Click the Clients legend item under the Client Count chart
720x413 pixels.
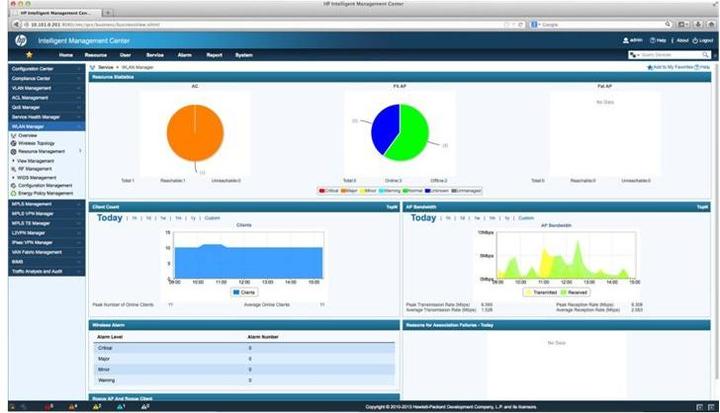tap(244, 293)
